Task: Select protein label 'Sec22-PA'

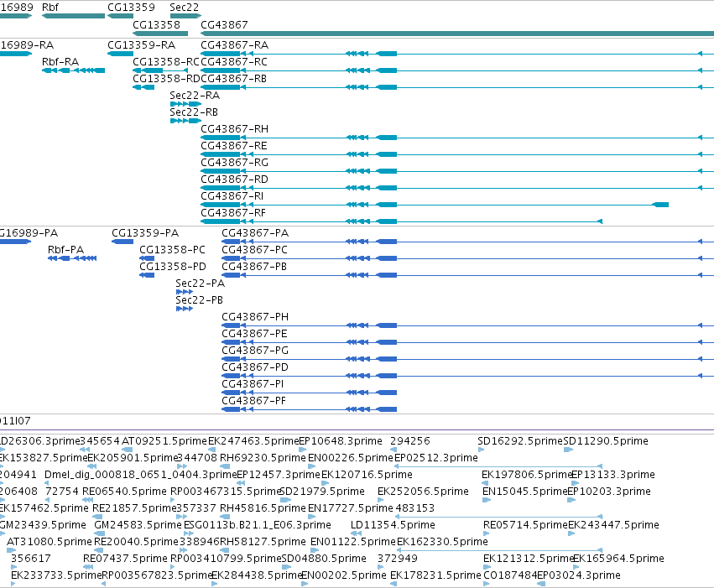Action: point(200,284)
